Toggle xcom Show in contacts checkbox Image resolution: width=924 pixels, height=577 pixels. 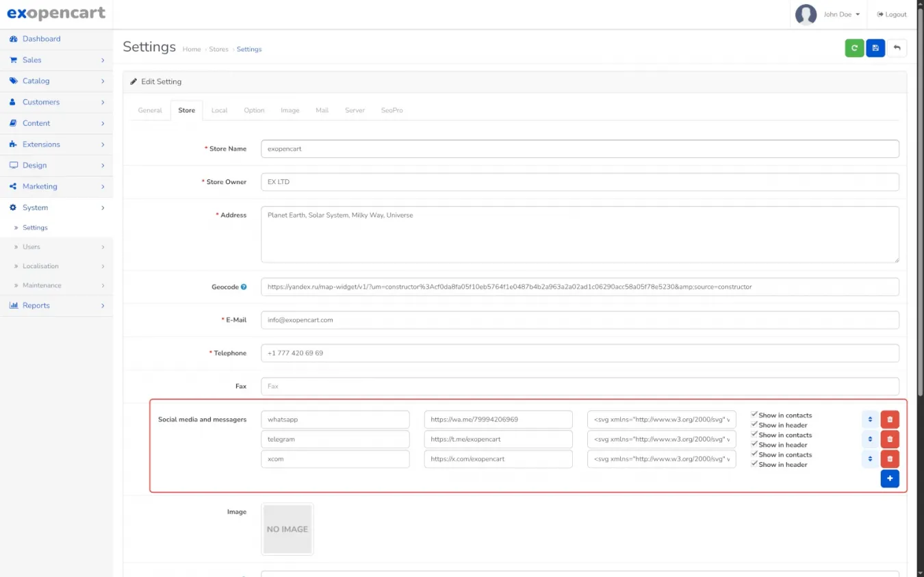(x=754, y=454)
